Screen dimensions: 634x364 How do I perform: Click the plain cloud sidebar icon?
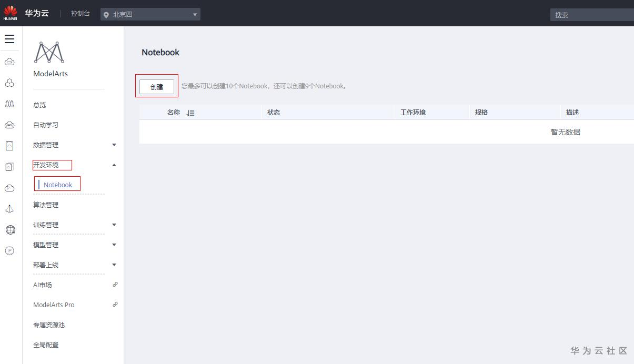pos(9,188)
